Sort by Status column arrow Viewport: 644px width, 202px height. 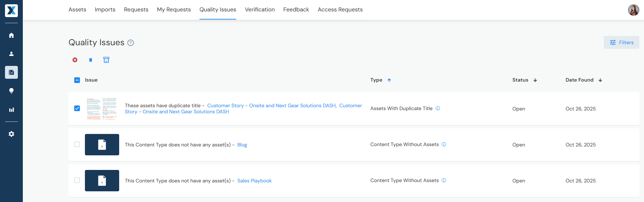[x=535, y=80]
